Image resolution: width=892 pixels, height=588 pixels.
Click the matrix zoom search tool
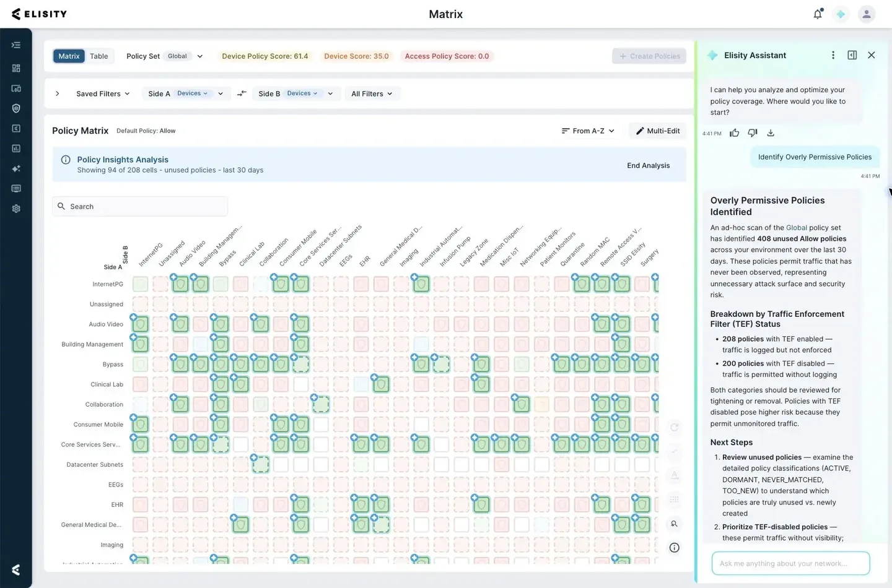[x=675, y=524]
